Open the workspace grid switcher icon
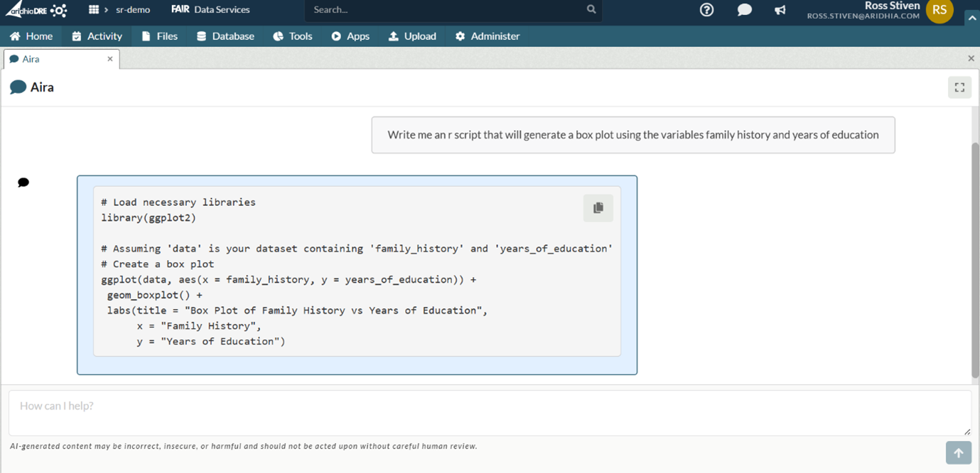Screen dimensions: 980x473 pos(93,10)
